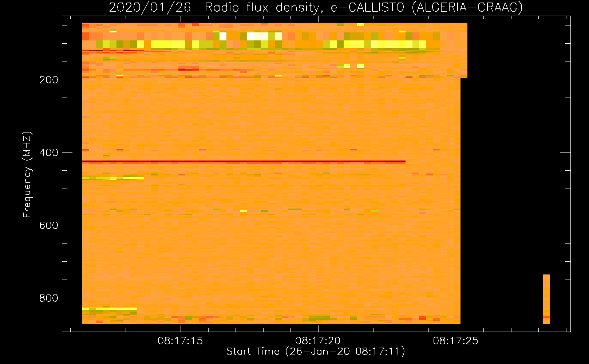Click the plot title '2020/01/26 Radio flux density'
589x364 pixels.
pos(316,7)
